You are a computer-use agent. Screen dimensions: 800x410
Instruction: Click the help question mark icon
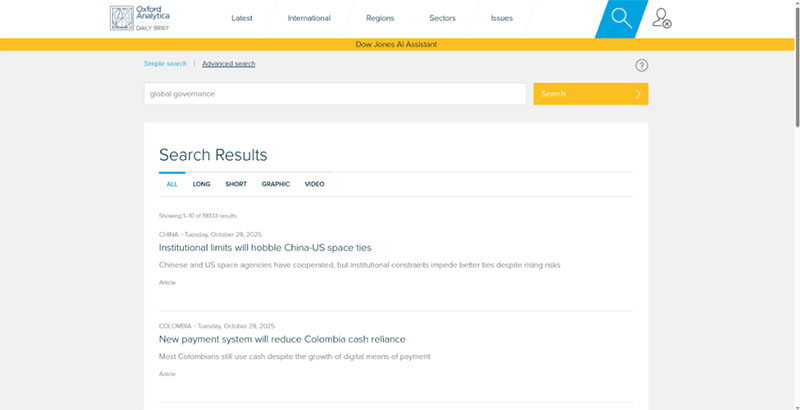pos(641,66)
